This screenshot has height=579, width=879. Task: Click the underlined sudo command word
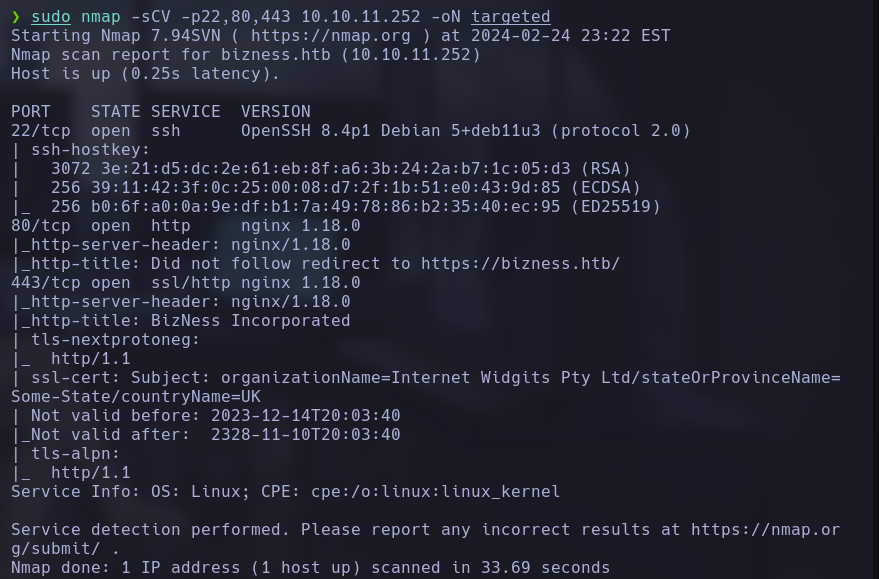[x=50, y=17]
